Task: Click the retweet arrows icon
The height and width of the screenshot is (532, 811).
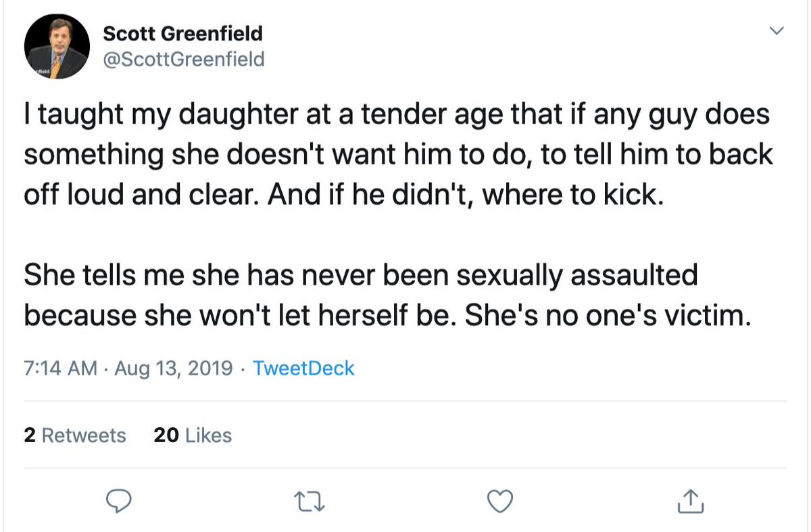Action: pos(310,502)
